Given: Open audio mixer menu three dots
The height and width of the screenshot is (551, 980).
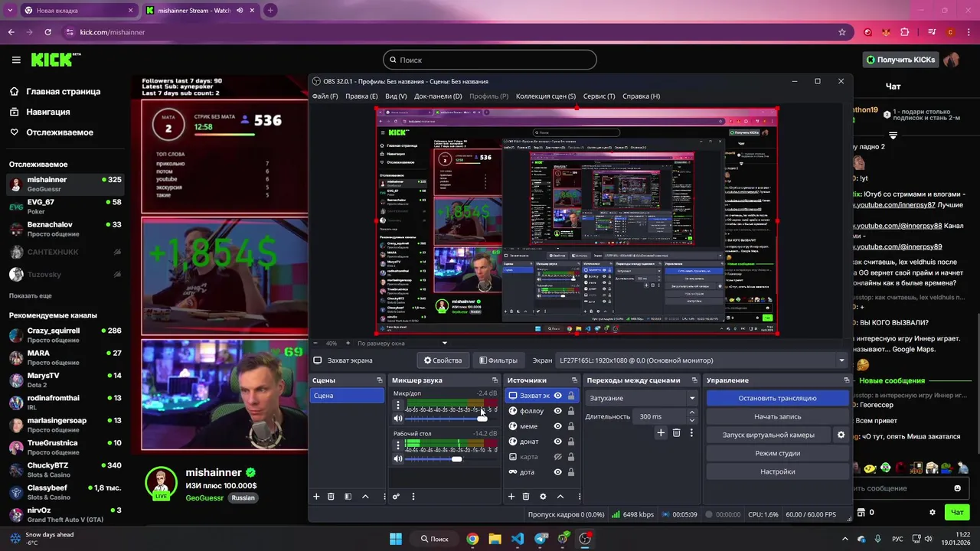Looking at the screenshot, I should click(x=413, y=497).
